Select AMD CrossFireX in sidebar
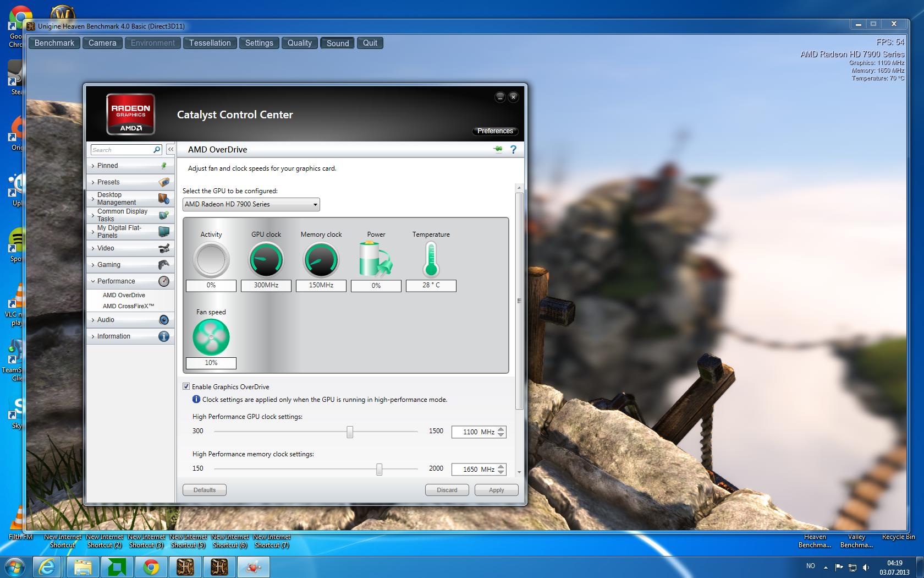Screen dimensions: 924x578 [x=128, y=306]
